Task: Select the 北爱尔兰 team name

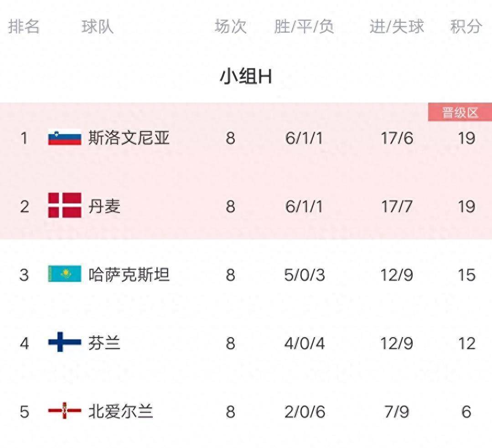Action: point(121,412)
